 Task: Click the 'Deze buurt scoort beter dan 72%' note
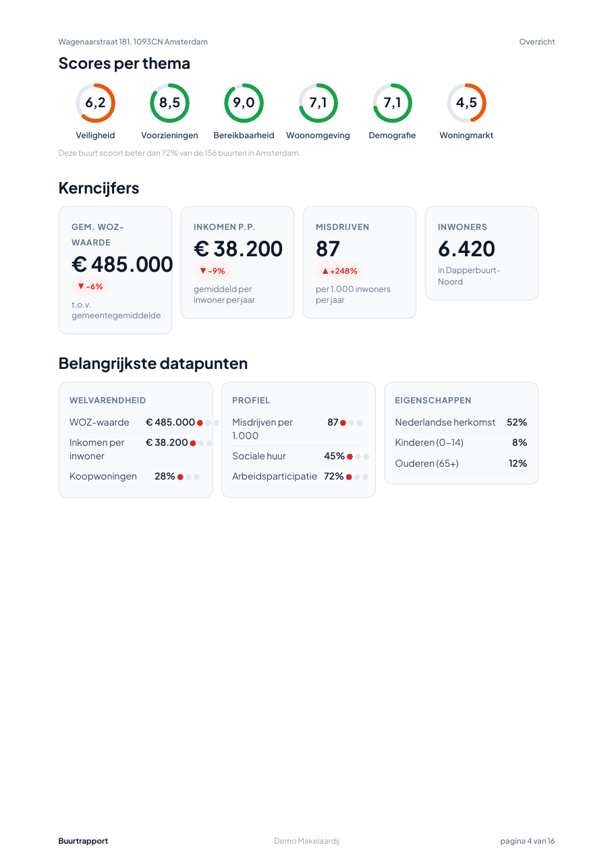(179, 153)
